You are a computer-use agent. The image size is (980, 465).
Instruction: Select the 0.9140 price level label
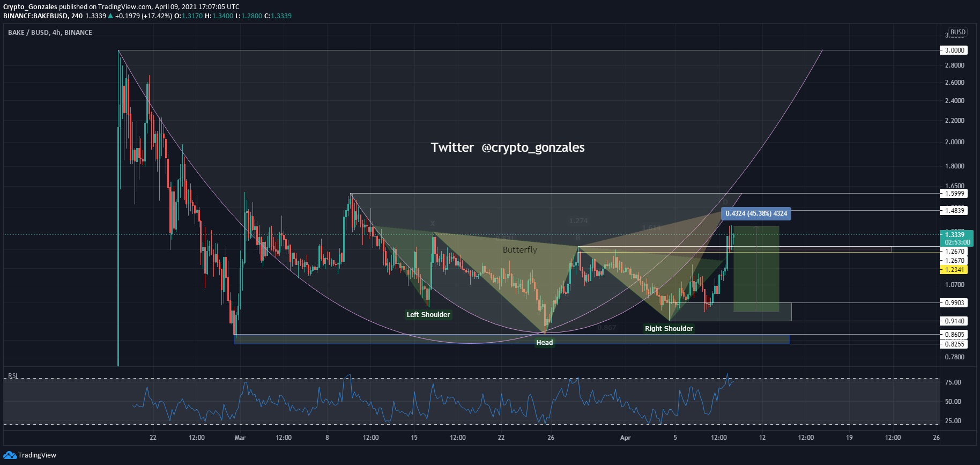(x=954, y=321)
